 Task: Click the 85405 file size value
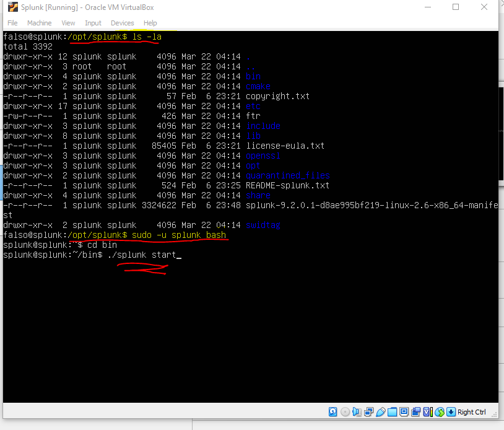pyautogui.click(x=164, y=146)
